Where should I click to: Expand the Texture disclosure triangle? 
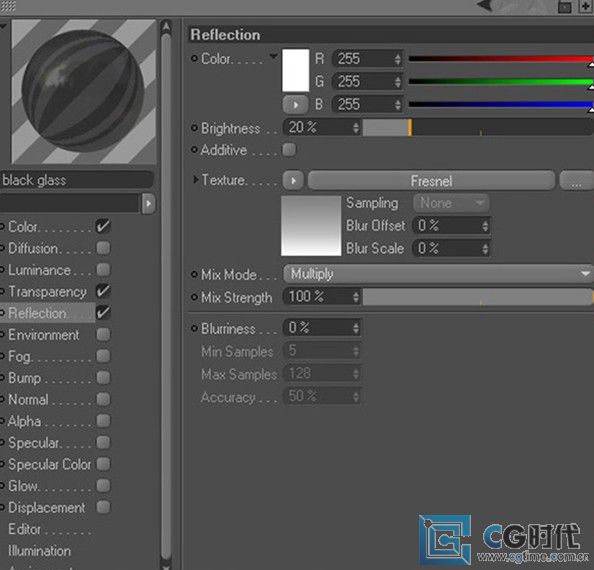click(x=195, y=179)
